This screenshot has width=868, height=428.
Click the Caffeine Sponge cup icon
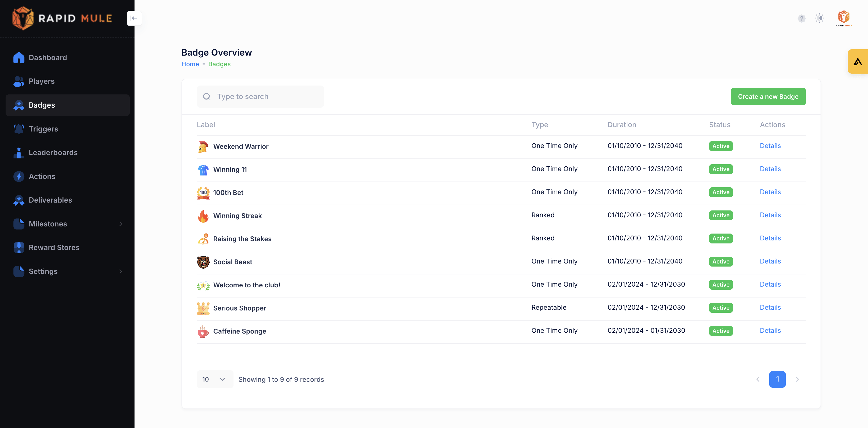[x=203, y=331]
